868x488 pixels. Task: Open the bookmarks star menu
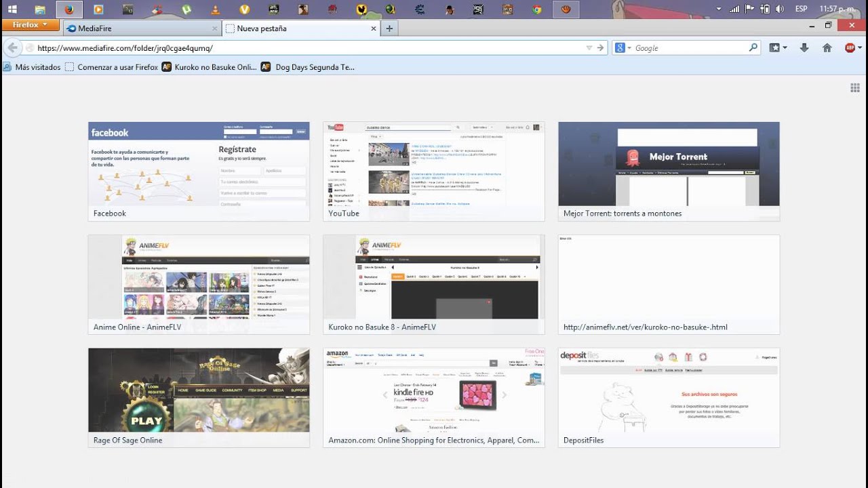[778, 48]
